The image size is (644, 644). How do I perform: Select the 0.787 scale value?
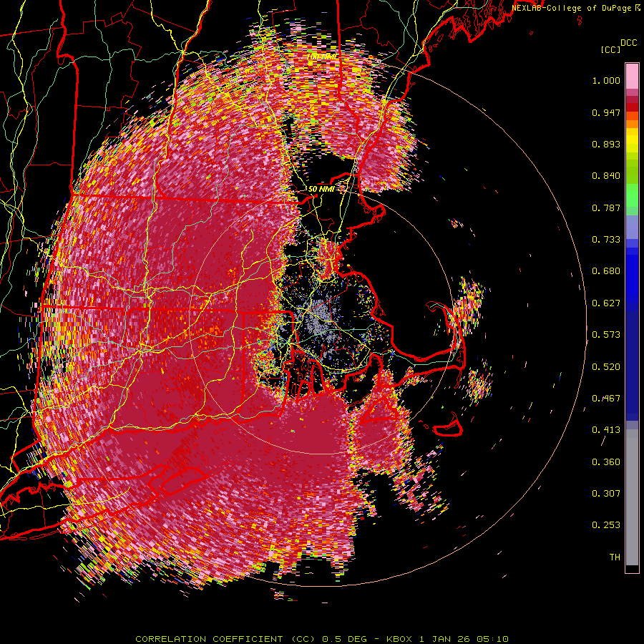pyautogui.click(x=606, y=208)
